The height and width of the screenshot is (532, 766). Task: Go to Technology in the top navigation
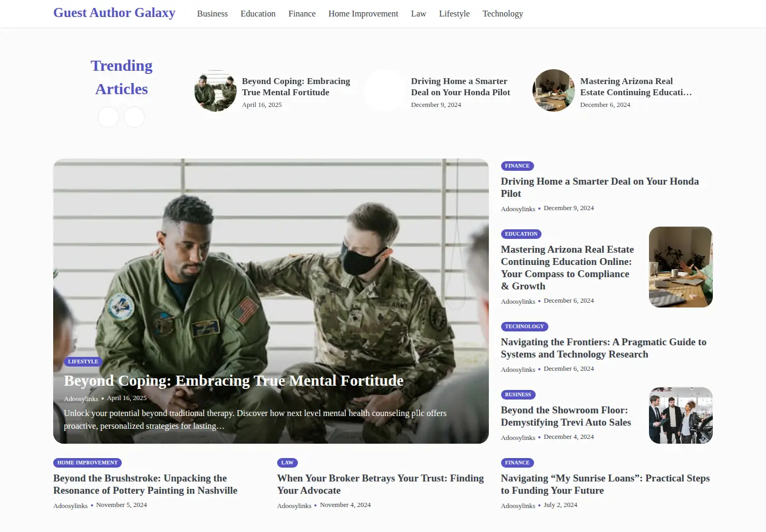503,14
